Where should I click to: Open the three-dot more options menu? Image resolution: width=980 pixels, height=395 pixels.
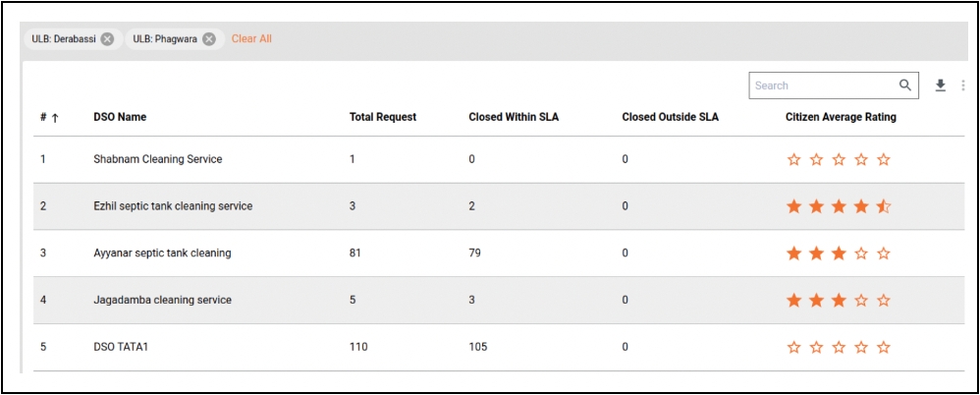(962, 85)
